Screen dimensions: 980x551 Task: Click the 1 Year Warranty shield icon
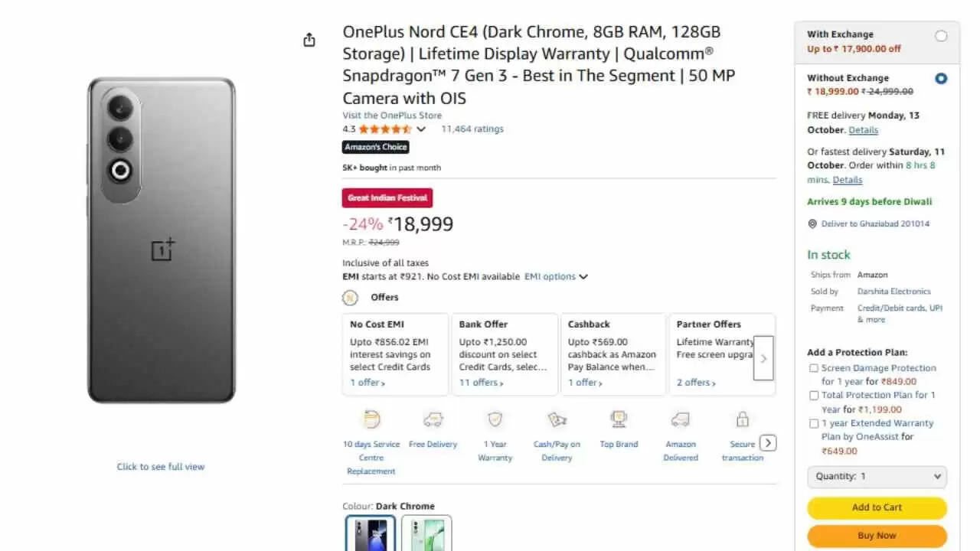click(495, 419)
